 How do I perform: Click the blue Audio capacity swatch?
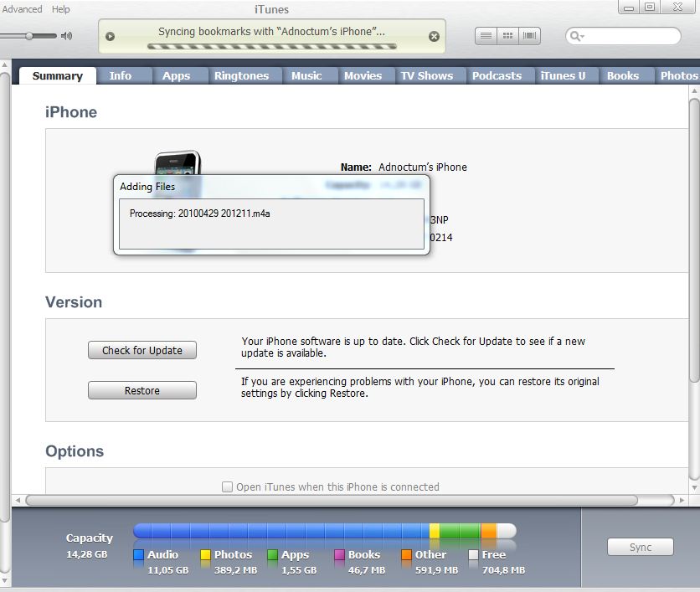coord(139,554)
